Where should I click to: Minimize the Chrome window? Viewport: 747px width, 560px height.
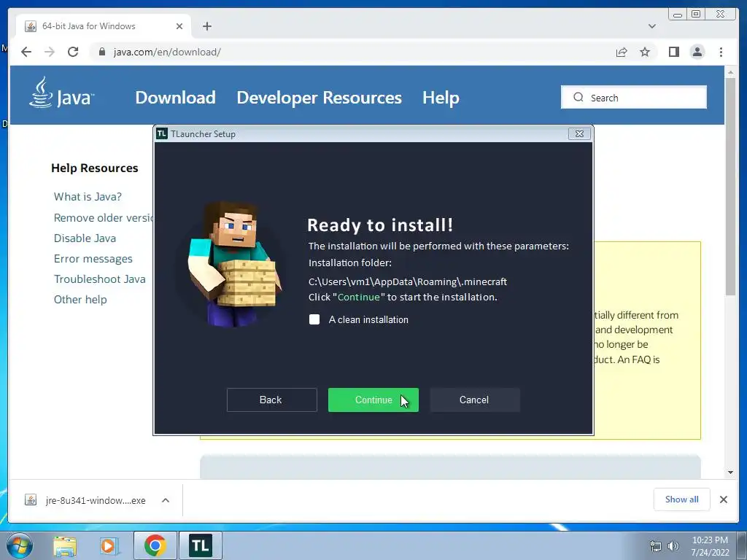[x=678, y=14]
